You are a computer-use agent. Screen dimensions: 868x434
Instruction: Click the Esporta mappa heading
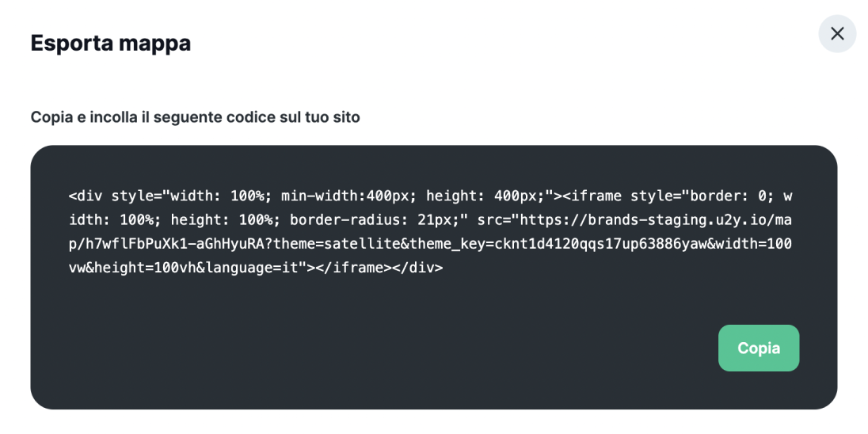click(x=110, y=43)
